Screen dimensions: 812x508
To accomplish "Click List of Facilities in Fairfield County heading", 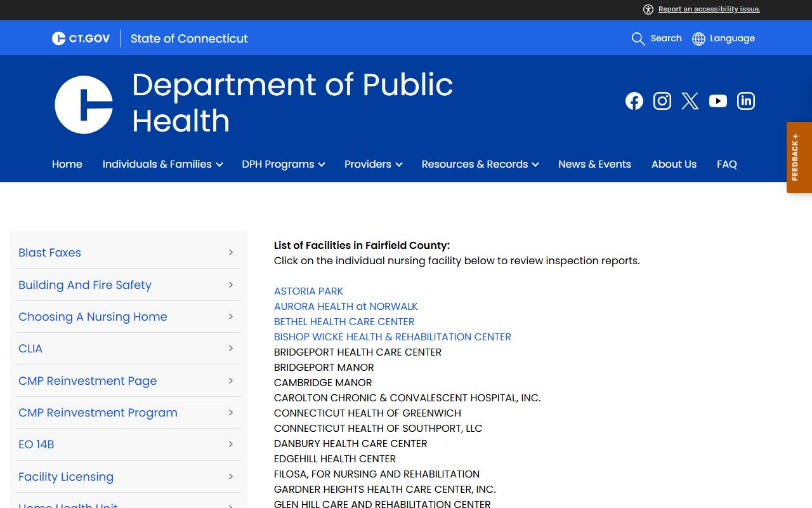I will (x=362, y=246).
